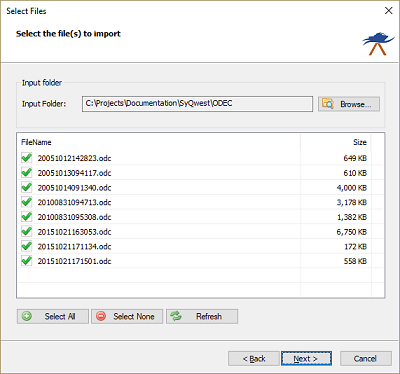Screen dimensions: 400x374
Task: Select file name 20100831094713.odc
Action: point(74,202)
